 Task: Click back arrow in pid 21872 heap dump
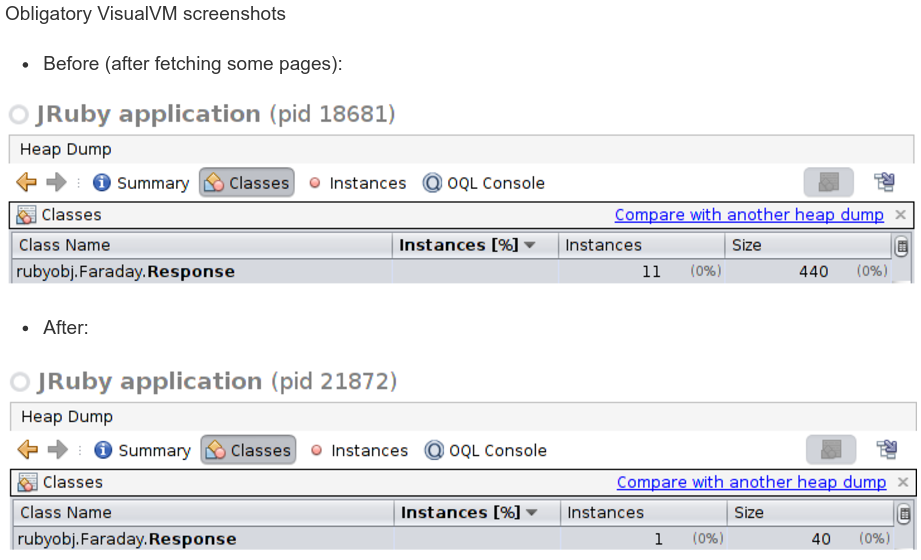28,450
